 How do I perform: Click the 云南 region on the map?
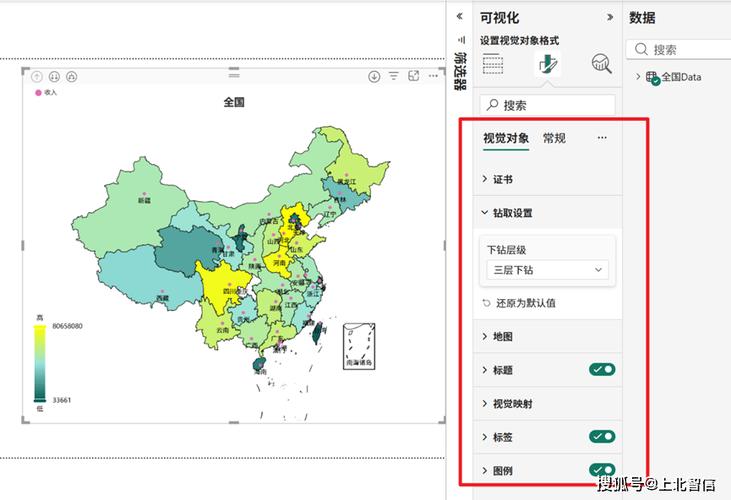217,326
